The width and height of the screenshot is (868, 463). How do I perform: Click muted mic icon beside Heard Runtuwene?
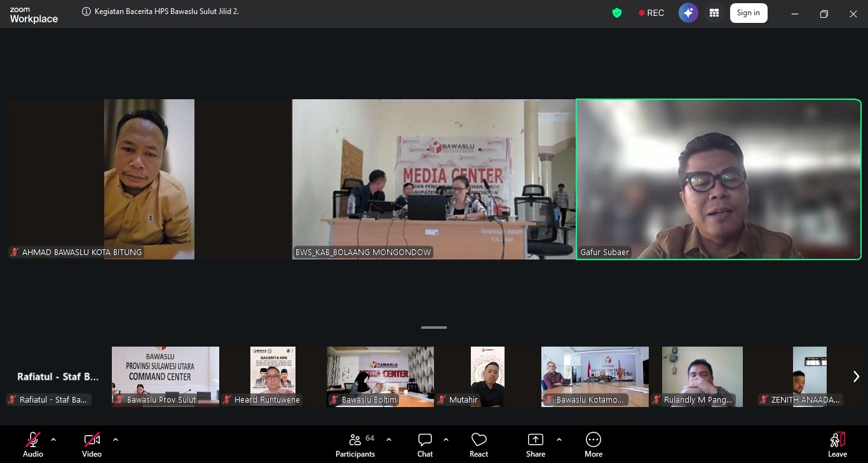(x=226, y=400)
